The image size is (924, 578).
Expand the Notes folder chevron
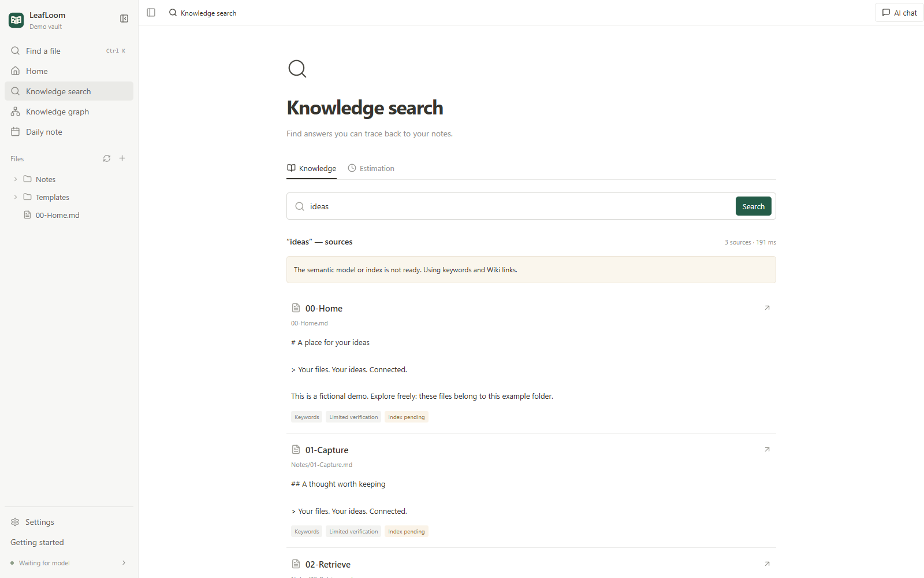16,179
